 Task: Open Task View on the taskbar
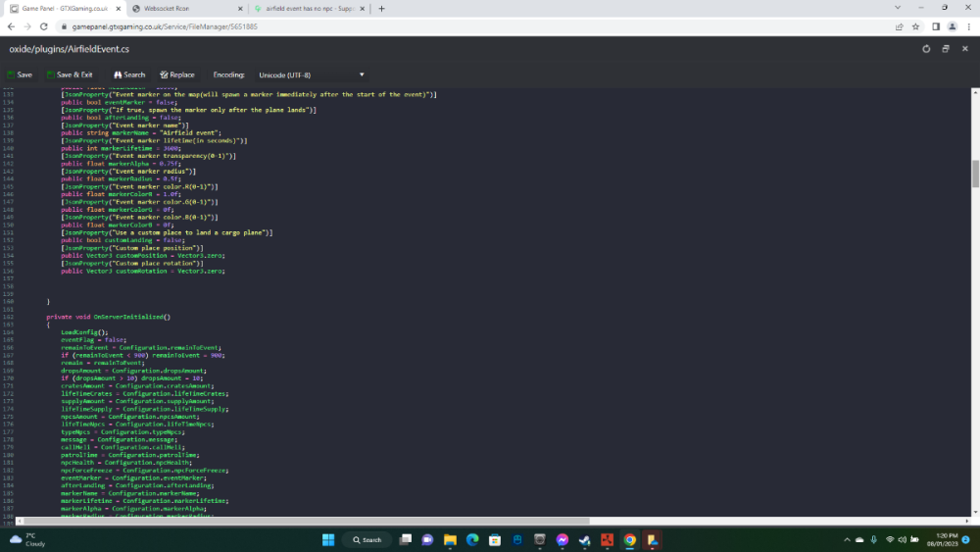point(406,540)
